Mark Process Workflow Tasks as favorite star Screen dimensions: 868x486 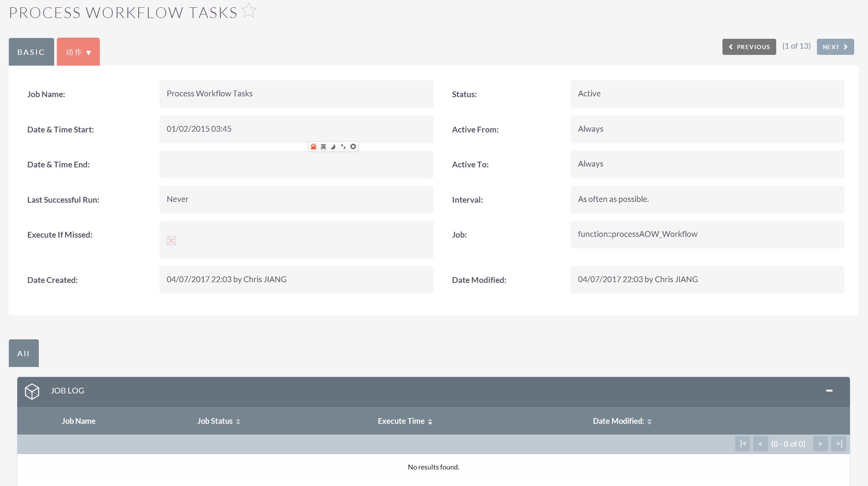point(249,10)
